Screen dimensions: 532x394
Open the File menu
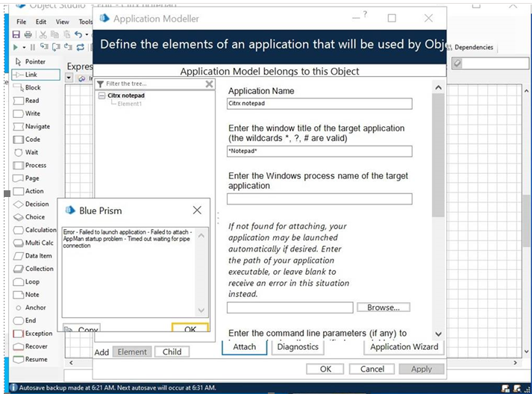[21, 22]
